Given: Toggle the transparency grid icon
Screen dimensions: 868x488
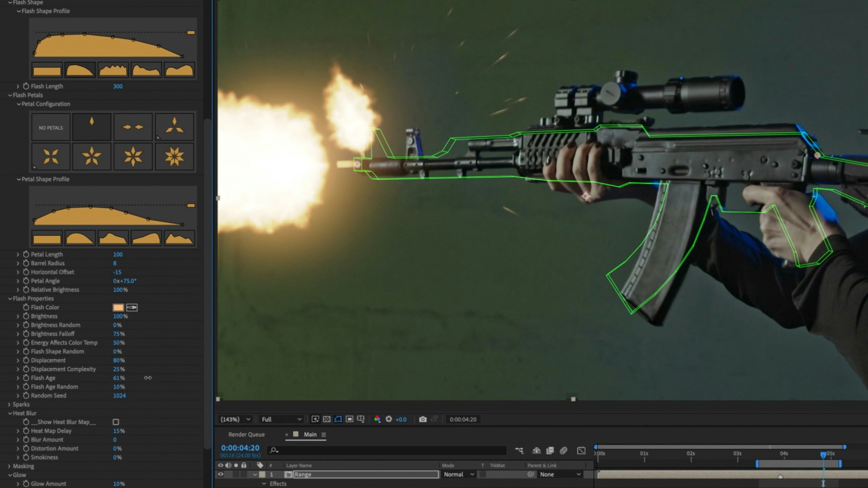Looking at the screenshot, I should pos(326,419).
